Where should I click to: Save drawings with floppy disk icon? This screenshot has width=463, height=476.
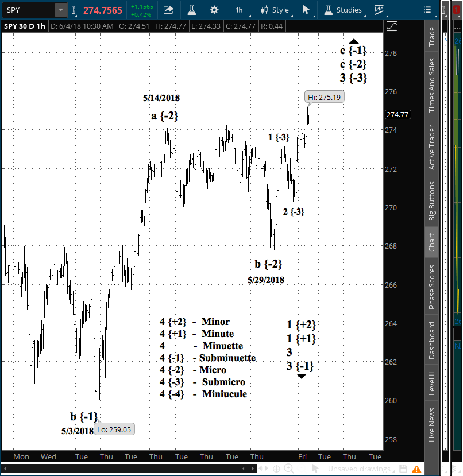[x=403, y=469]
